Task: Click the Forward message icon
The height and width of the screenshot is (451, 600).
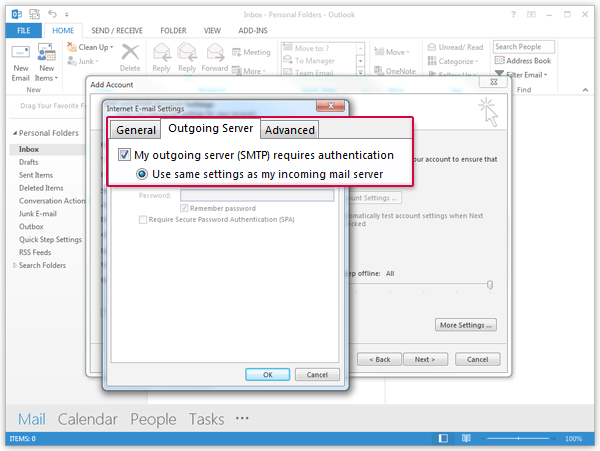Action: (x=214, y=56)
